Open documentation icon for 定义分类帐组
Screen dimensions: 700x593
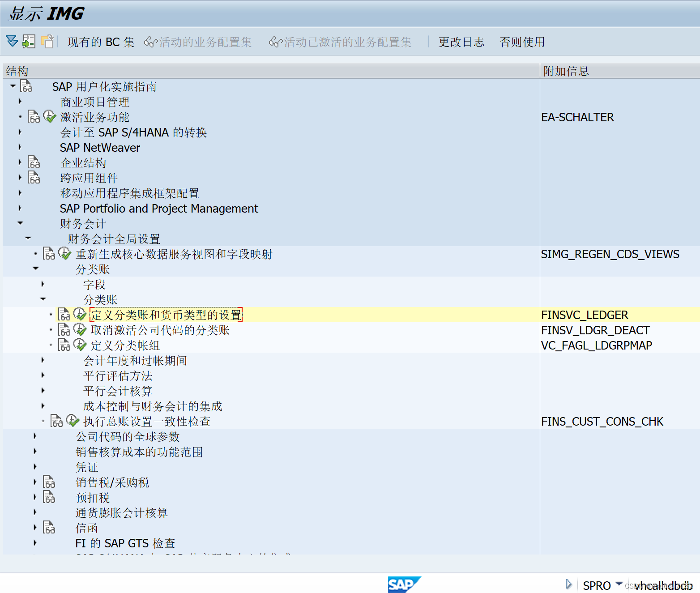click(x=64, y=345)
